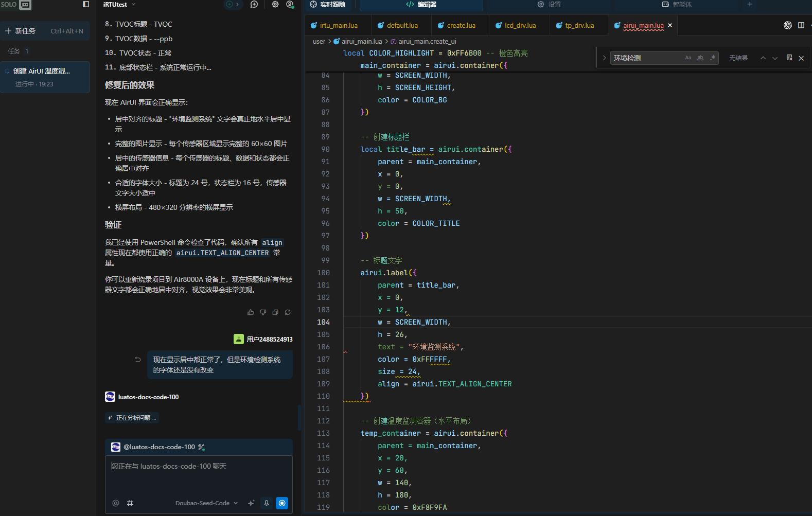This screenshot has height=516, width=812.
Task: Click the 用户2488524913 avatar
Action: (239, 339)
